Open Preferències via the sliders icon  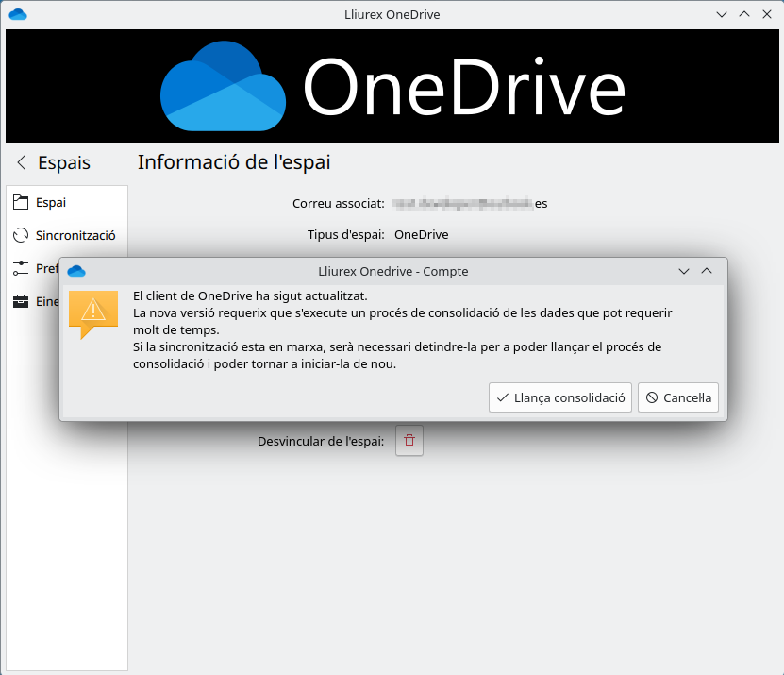click(x=21, y=268)
